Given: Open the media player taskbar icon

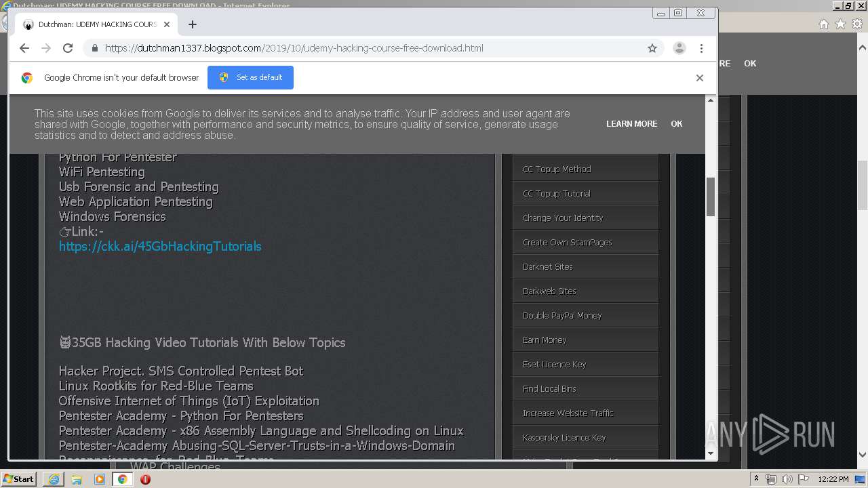Looking at the screenshot, I should click(x=100, y=479).
